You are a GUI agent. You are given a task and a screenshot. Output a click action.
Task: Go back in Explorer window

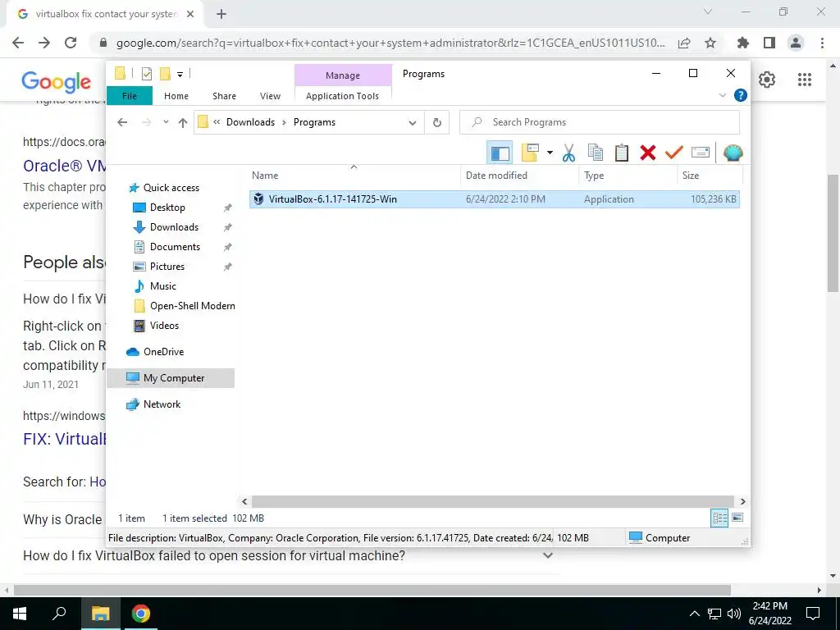(x=122, y=123)
